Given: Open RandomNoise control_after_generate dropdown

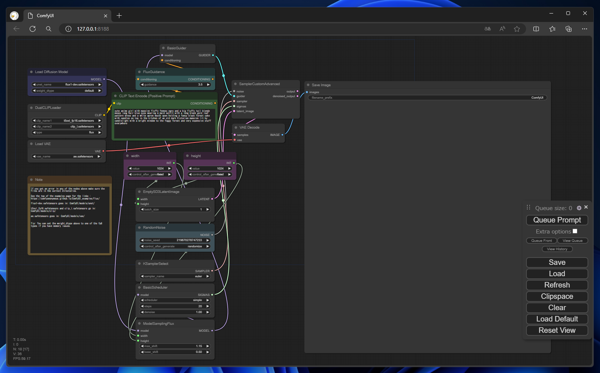Looking at the screenshot, I should (175, 246).
